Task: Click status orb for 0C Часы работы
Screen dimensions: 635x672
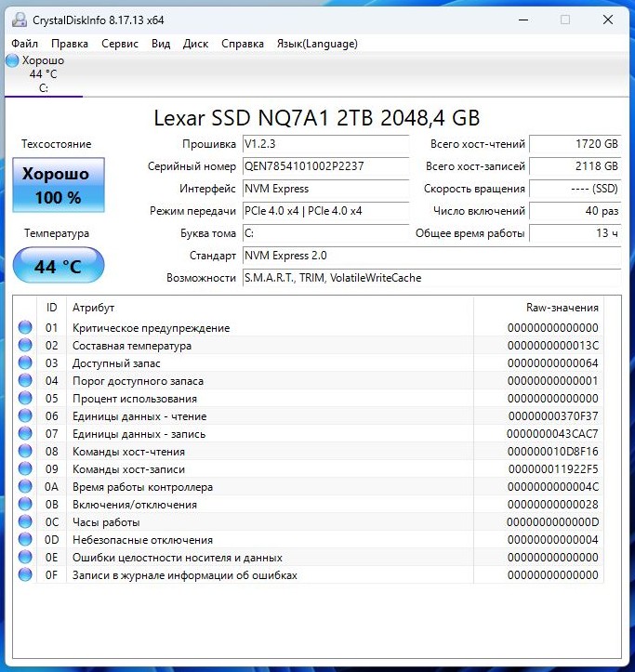Action: (x=25, y=522)
